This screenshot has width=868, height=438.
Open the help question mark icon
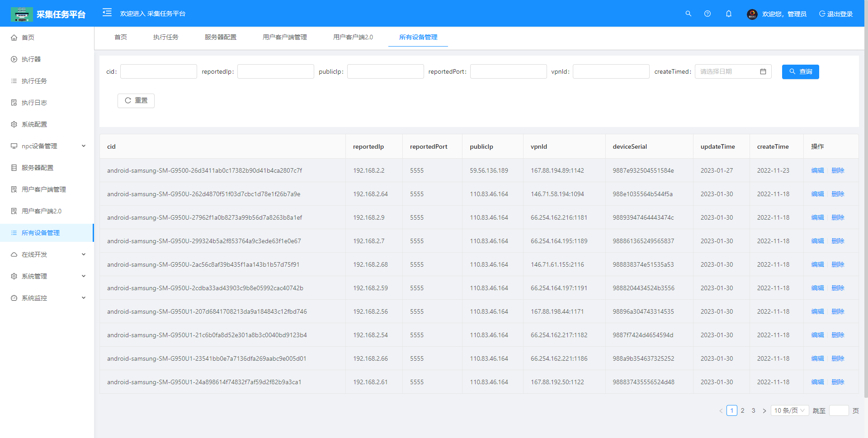[708, 14]
